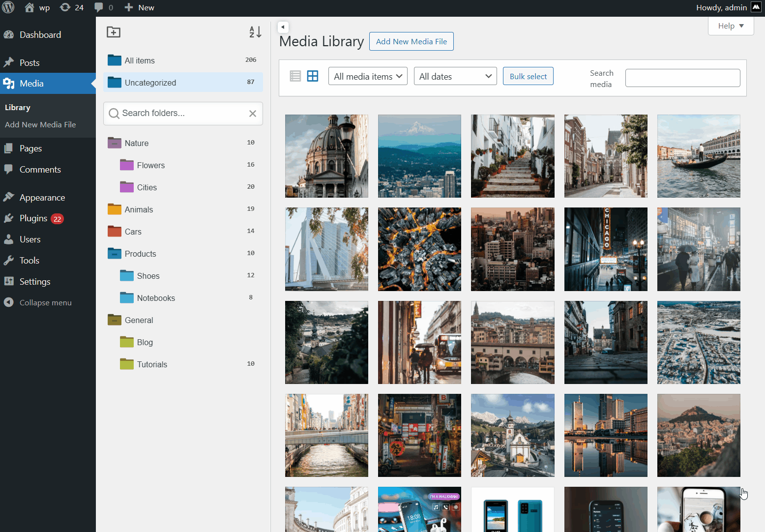This screenshot has width=765, height=532.
Task: Click the Comments sidebar bubble icon
Action: pyautogui.click(x=8, y=170)
